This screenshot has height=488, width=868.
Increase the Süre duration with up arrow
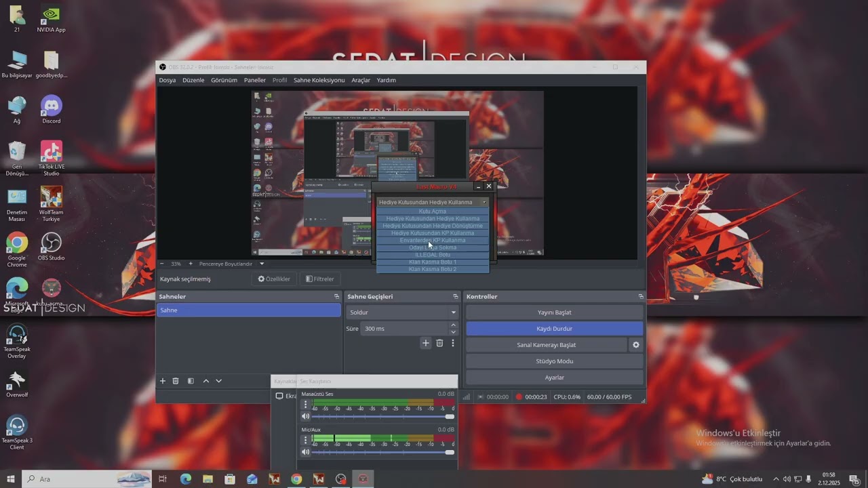pyautogui.click(x=454, y=325)
